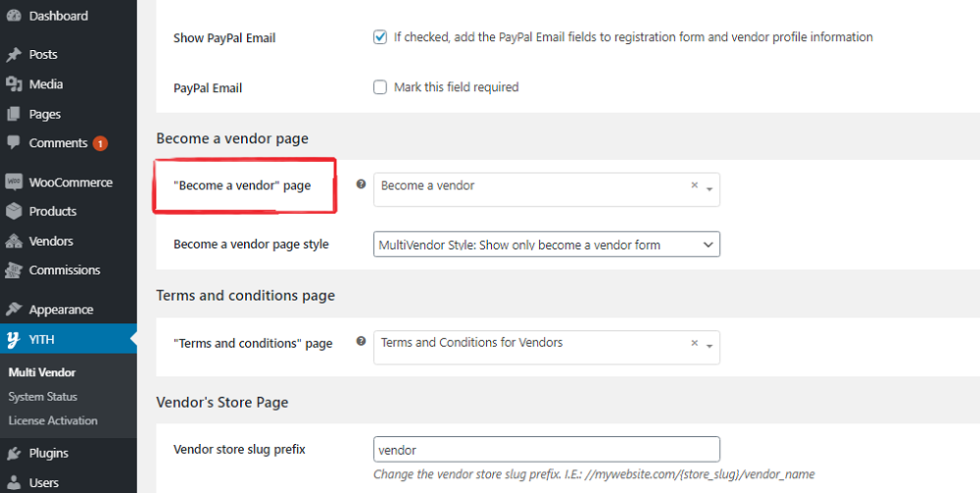Click the Vendors icon in sidebar
Image resolution: width=980 pixels, height=493 pixels.
click(x=14, y=241)
